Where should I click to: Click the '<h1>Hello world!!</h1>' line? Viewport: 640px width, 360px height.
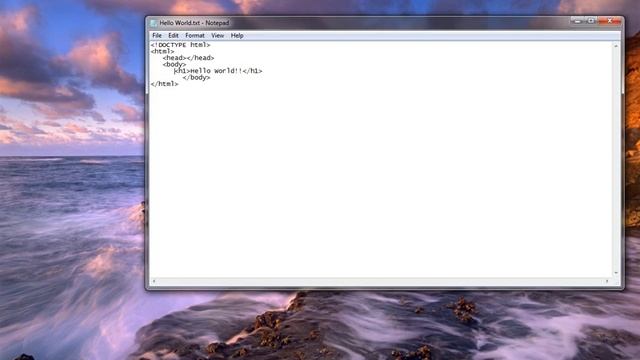[x=218, y=71]
